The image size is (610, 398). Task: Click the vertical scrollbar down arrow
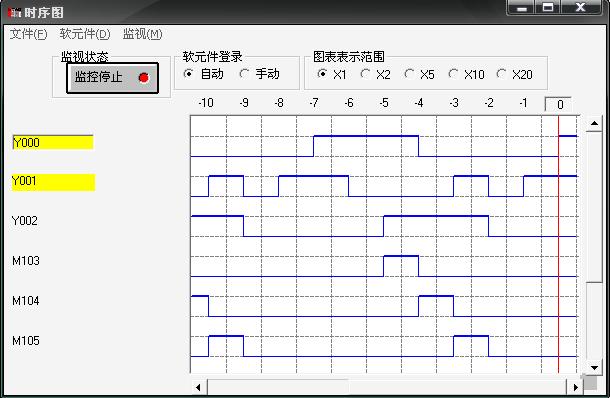pos(594,367)
